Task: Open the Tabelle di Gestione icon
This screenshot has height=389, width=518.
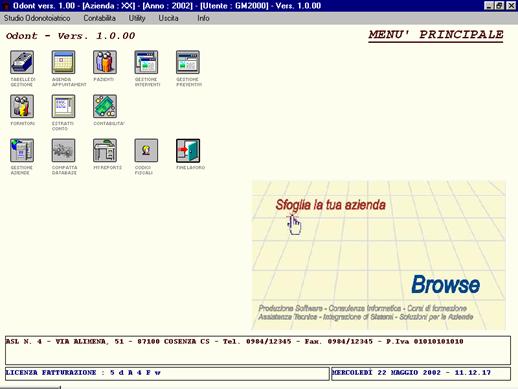Action: (x=22, y=62)
